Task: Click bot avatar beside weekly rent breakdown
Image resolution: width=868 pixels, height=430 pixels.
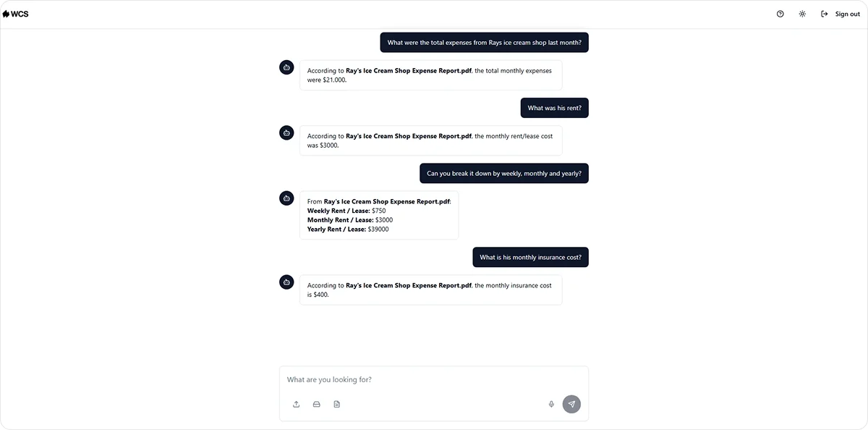Action: pyautogui.click(x=286, y=198)
